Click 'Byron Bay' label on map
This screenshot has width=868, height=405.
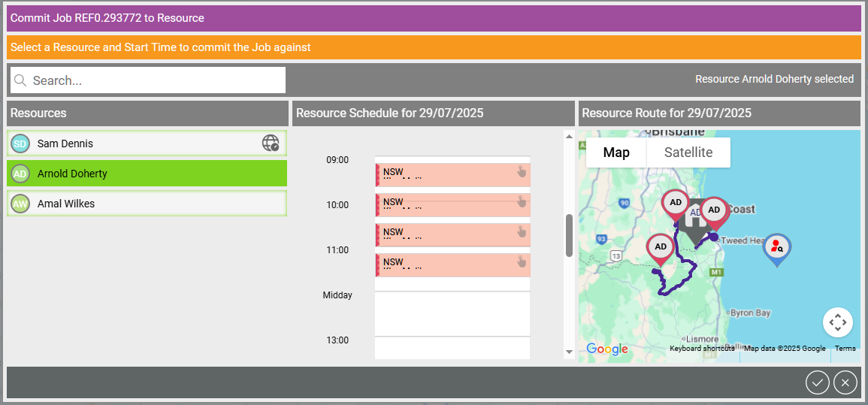[750, 313]
